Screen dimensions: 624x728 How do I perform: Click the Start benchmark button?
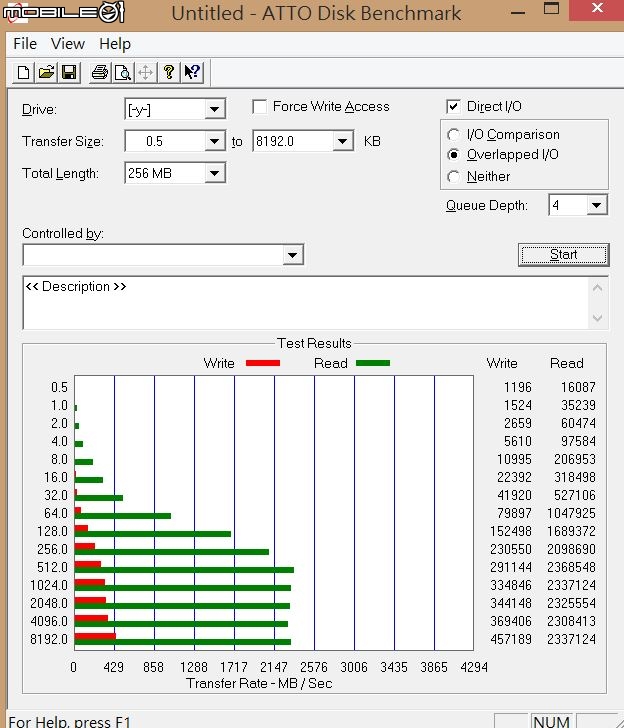tap(564, 254)
